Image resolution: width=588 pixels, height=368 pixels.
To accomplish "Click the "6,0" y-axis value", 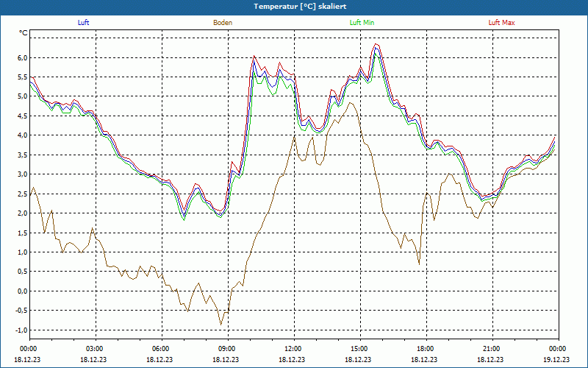I will tap(23, 57).
